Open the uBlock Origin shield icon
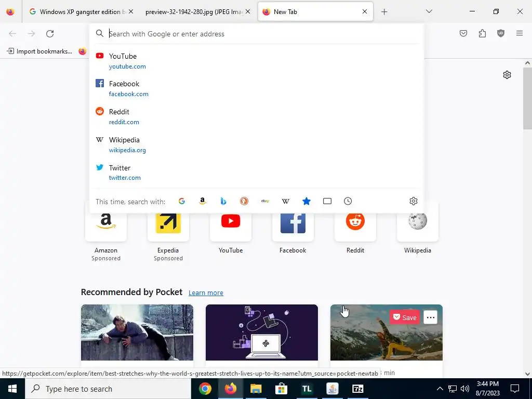This screenshot has height=399, width=532. (x=501, y=33)
